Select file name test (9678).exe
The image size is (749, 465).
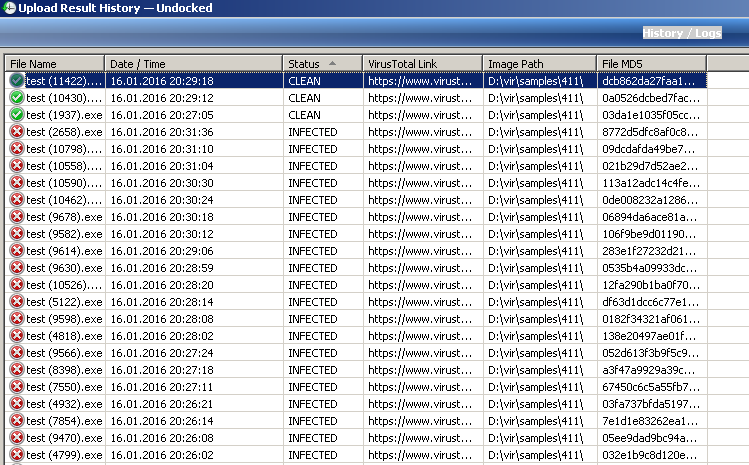click(64, 217)
